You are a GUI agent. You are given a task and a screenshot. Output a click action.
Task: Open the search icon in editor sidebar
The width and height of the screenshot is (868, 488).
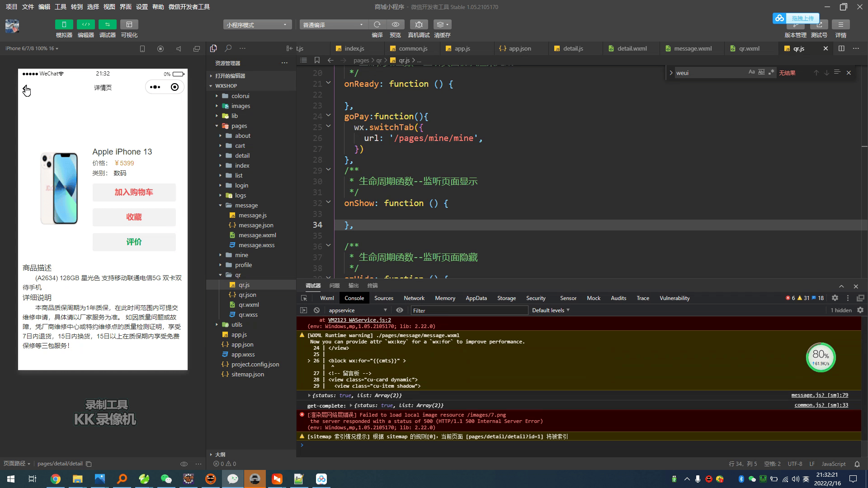point(228,48)
